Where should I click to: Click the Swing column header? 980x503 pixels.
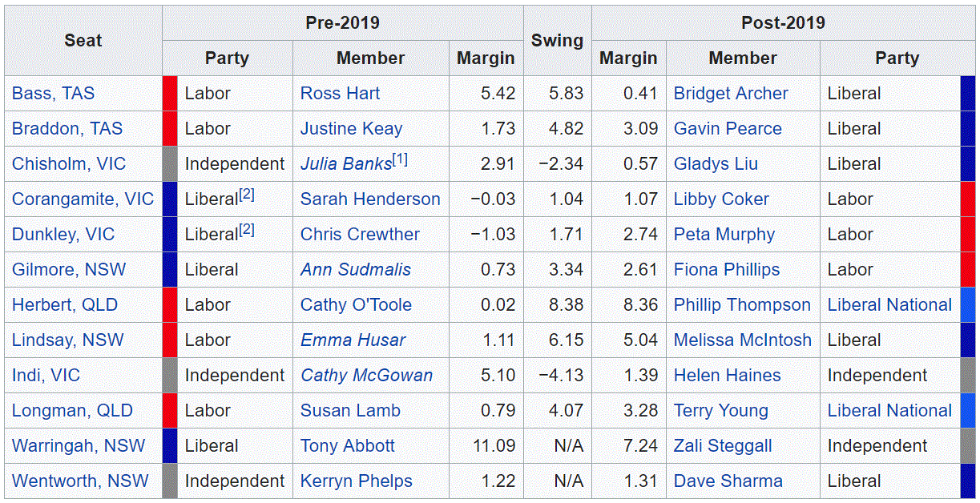557,41
